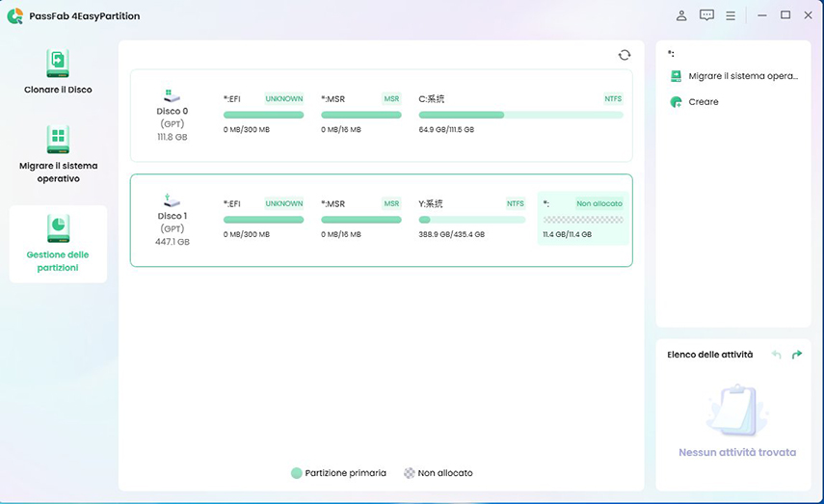Click the Partizione primaria legend swatch

297,473
